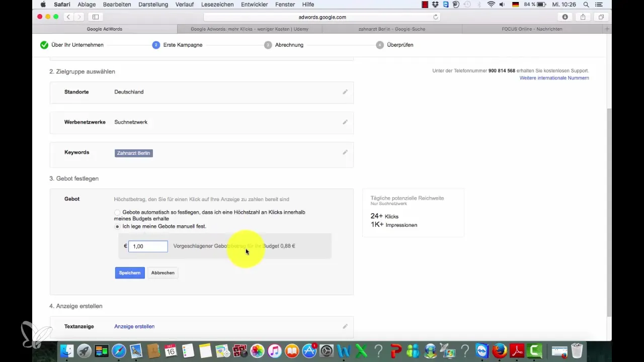Open the Bearbeiten menu

[117, 4]
